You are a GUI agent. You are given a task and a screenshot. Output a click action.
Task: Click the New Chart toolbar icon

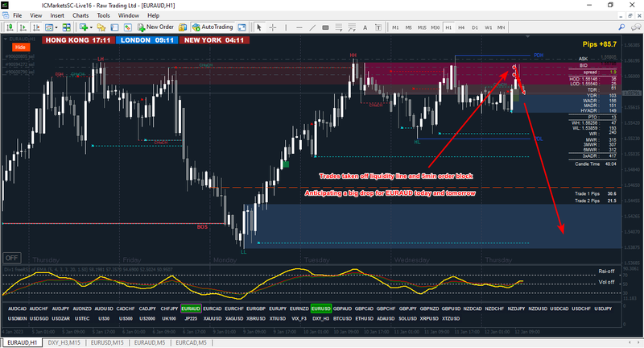click(x=84, y=27)
